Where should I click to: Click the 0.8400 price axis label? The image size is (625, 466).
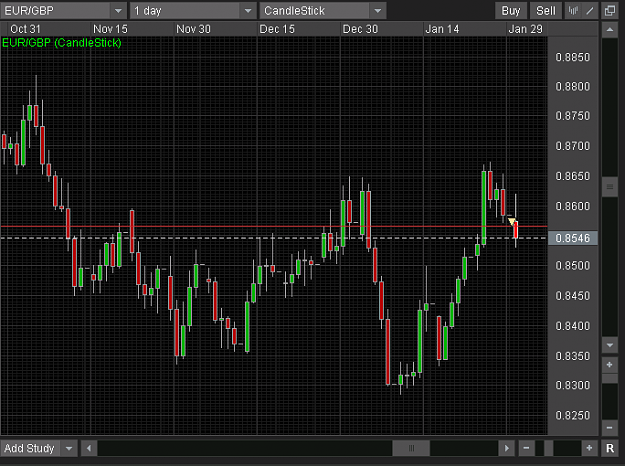(572, 326)
